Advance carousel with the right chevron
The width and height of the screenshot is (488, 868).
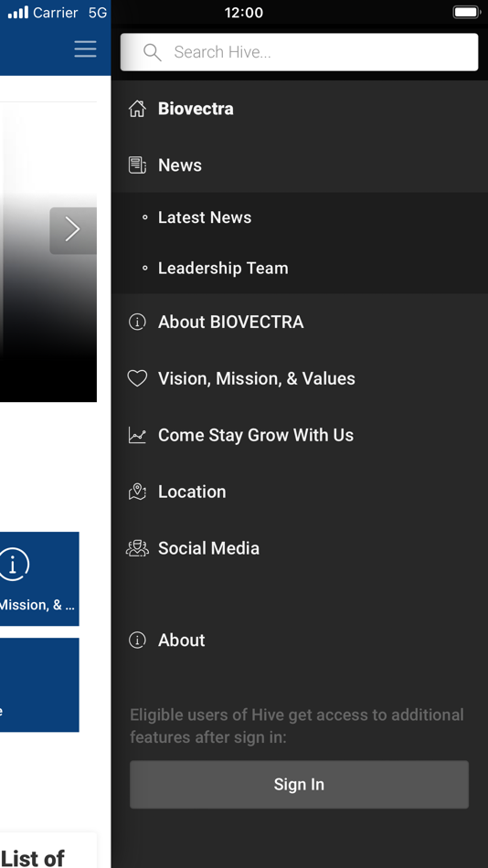73,230
